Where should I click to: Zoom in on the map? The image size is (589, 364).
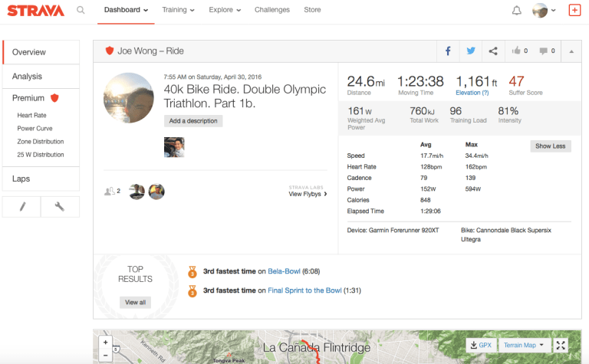[x=105, y=342]
